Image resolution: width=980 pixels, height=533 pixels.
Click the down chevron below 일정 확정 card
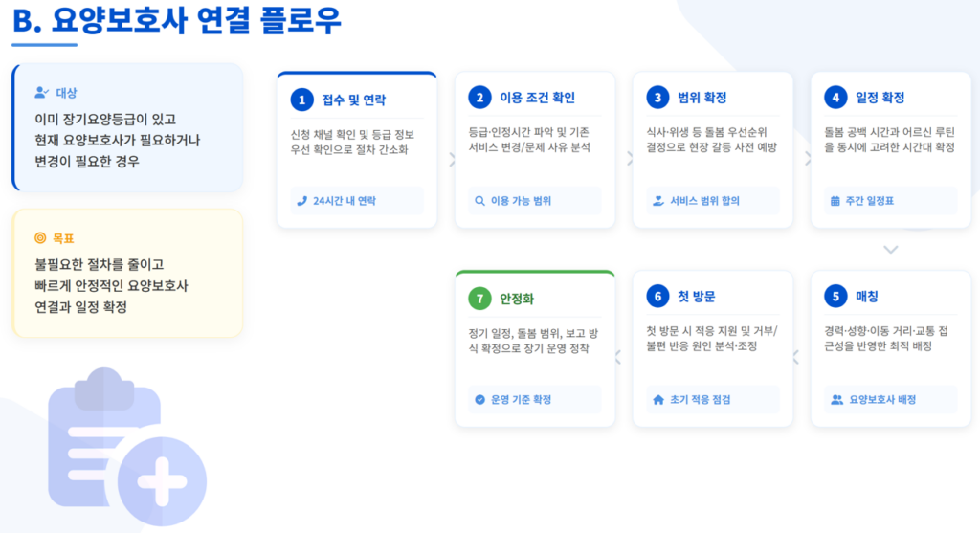pos(891,250)
